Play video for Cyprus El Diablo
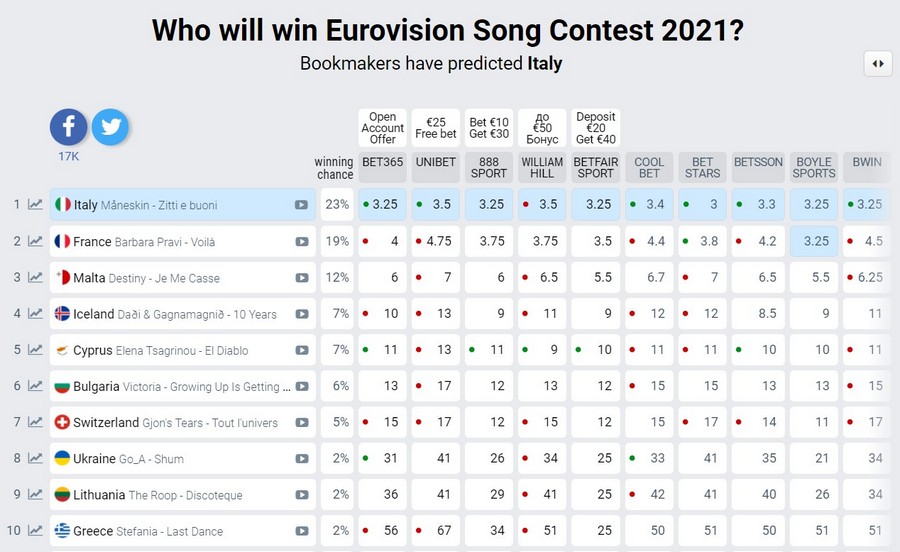The image size is (900, 552). [301, 351]
